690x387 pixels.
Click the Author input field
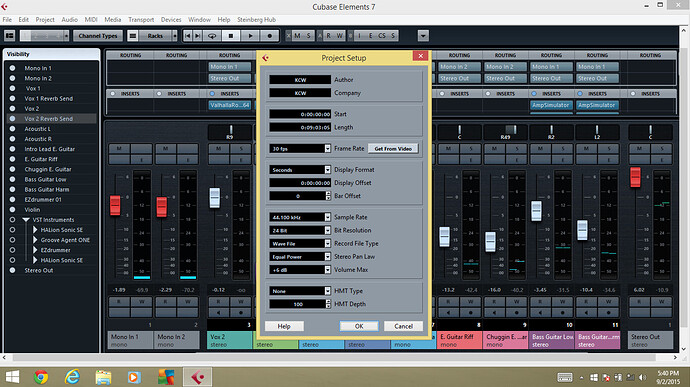click(300, 80)
